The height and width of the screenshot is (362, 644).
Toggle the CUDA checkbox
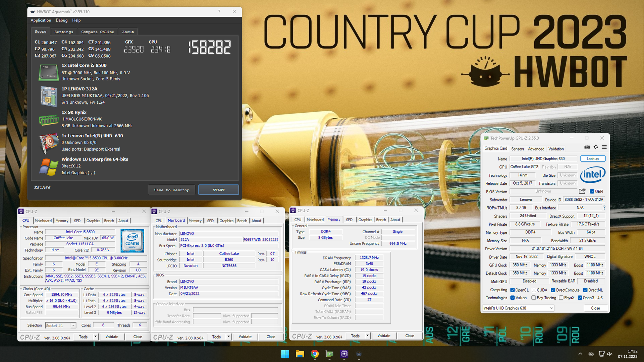pyautogui.click(x=534, y=290)
